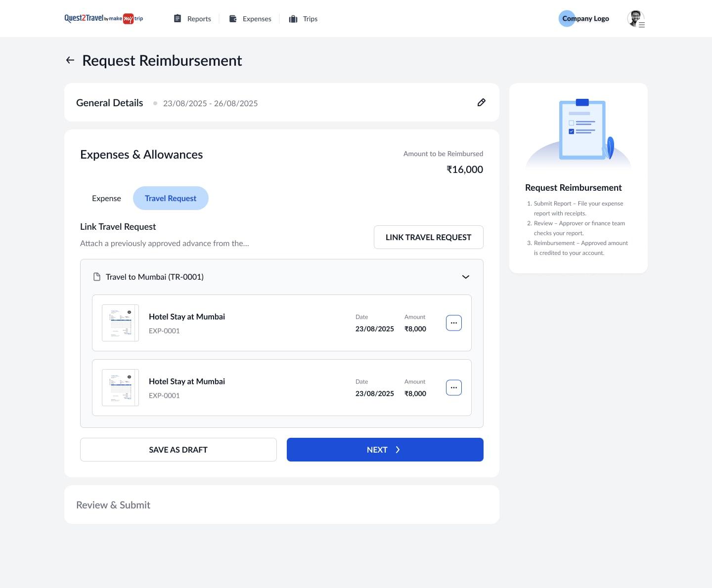Click the Amount to be Reimbursed label
Viewport: 712px width, 588px height.
444,154
